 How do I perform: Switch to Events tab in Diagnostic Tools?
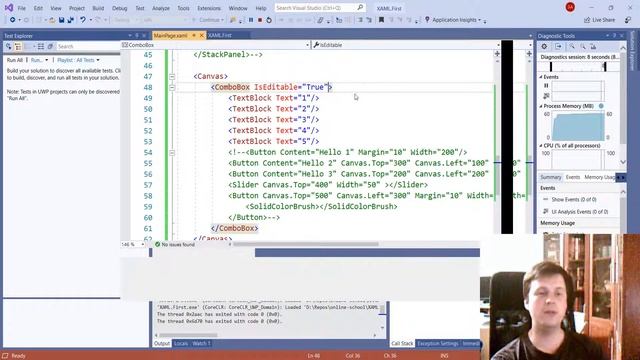[x=572, y=177]
